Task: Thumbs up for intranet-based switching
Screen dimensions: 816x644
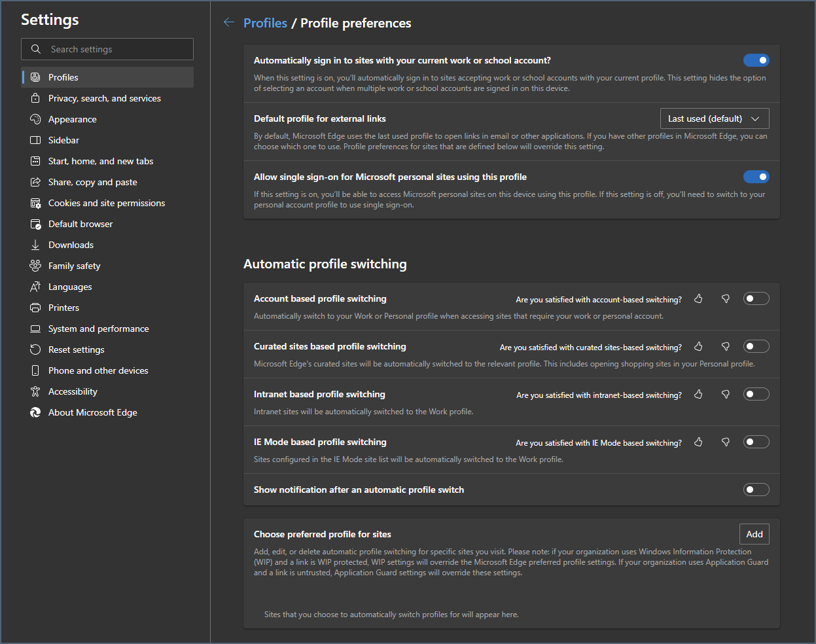Action: click(x=698, y=395)
